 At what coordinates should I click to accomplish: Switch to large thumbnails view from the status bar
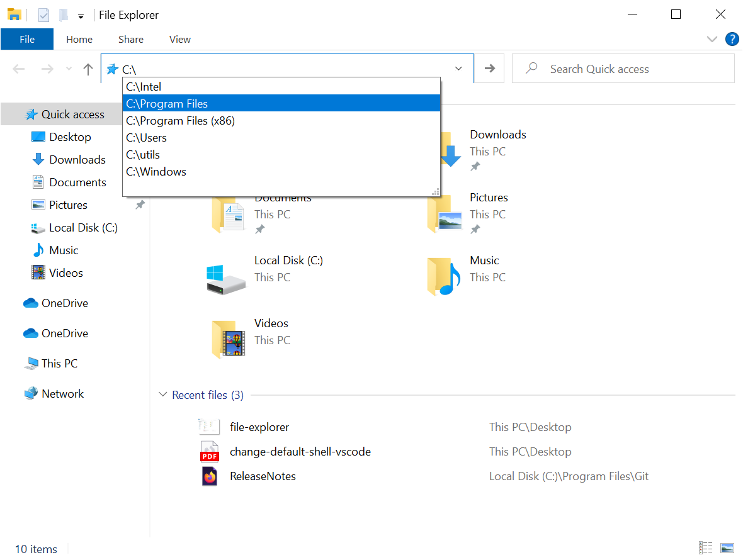pos(726,548)
